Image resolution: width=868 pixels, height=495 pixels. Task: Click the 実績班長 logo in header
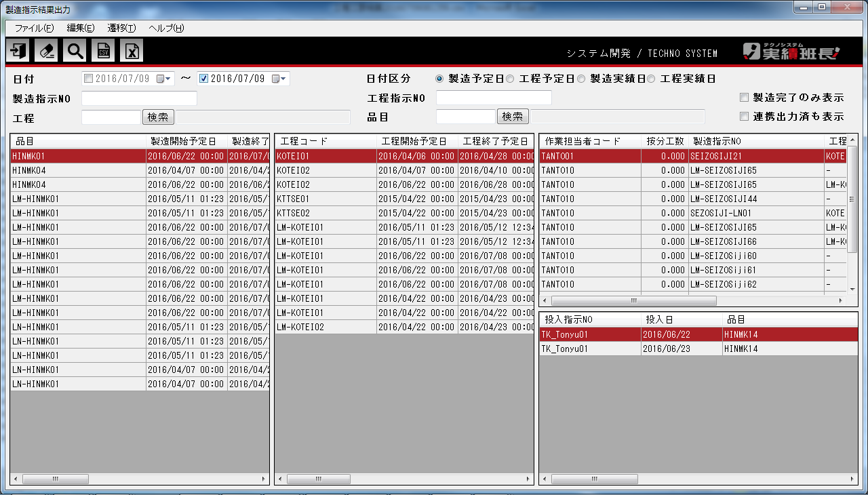click(791, 52)
